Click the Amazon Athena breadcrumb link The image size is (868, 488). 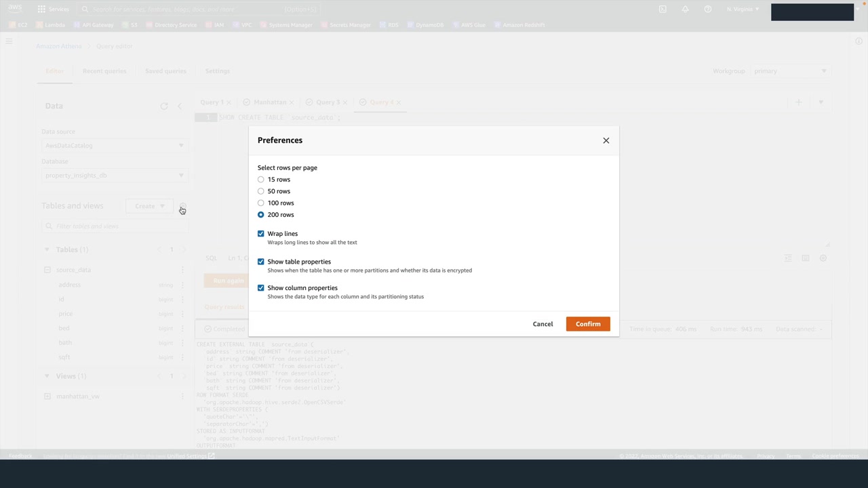click(59, 46)
